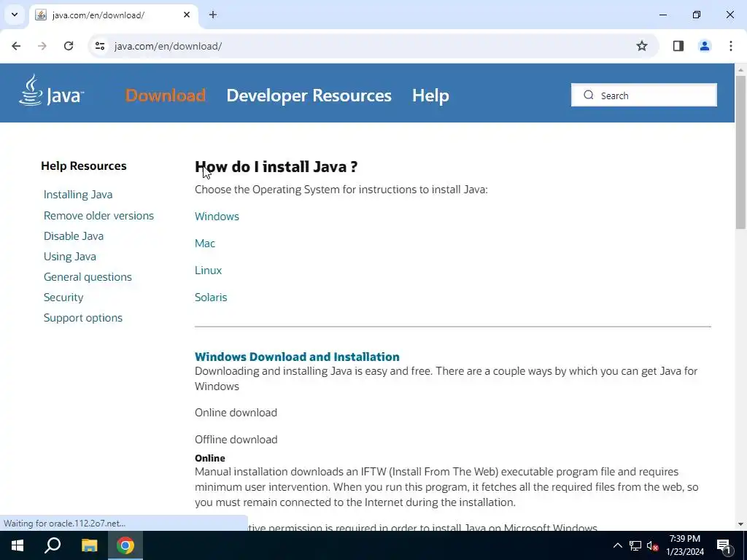Choose Windows install instructions link
Image resolution: width=747 pixels, height=560 pixels.
pos(217,216)
